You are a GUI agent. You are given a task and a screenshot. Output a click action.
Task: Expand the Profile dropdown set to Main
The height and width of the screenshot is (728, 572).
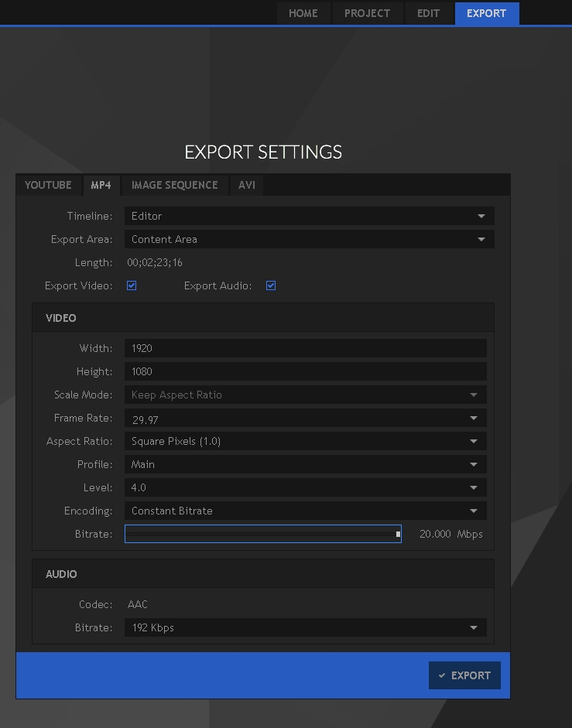coord(305,464)
